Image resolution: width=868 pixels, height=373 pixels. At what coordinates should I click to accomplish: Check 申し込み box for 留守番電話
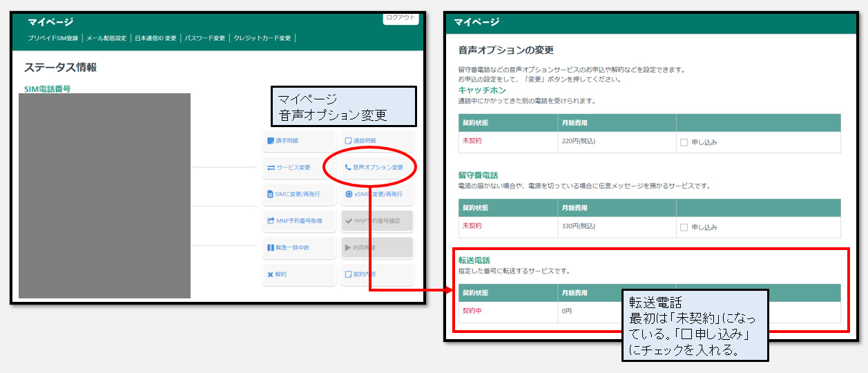(x=684, y=227)
